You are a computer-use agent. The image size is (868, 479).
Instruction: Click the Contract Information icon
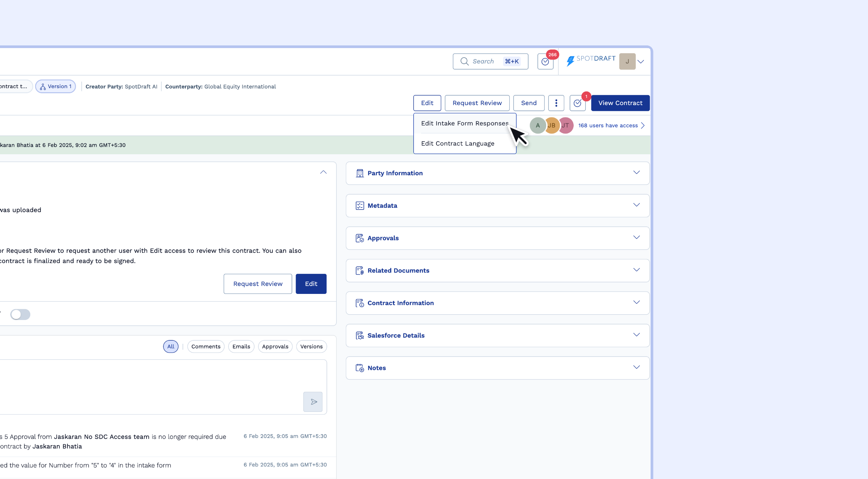360,303
